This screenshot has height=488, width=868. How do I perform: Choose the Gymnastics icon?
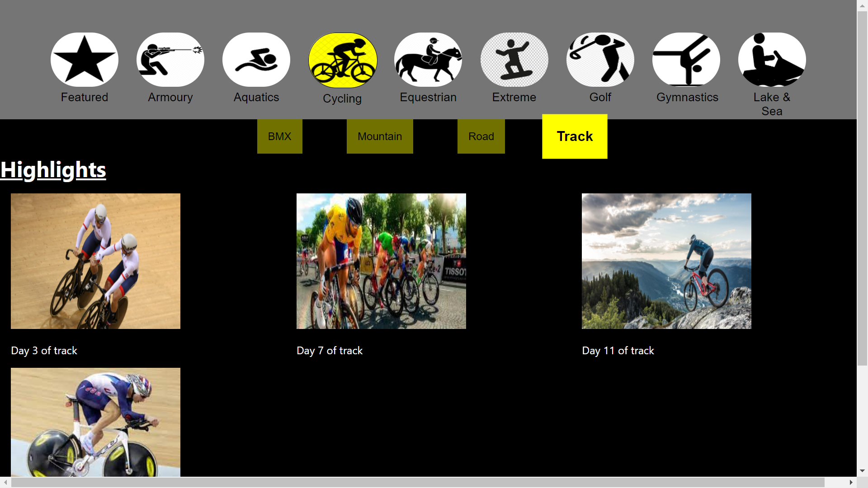pyautogui.click(x=686, y=60)
